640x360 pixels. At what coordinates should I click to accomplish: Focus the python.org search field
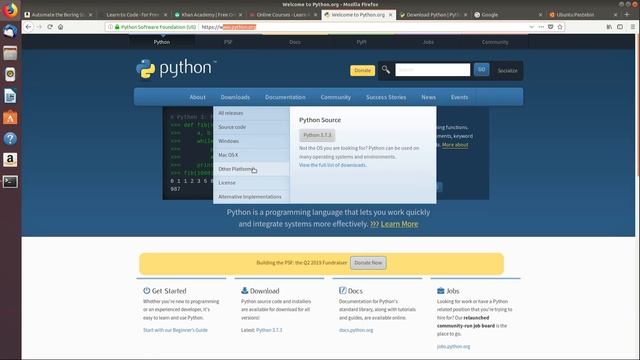click(433, 70)
